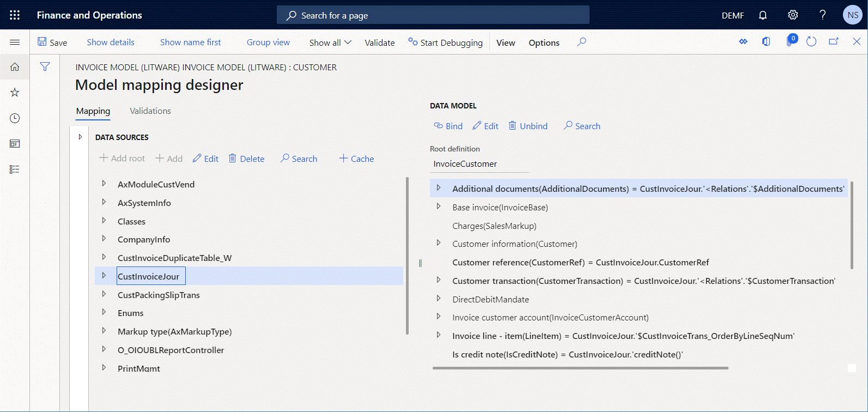Open the Options menu
The height and width of the screenshot is (412, 868).
544,43
